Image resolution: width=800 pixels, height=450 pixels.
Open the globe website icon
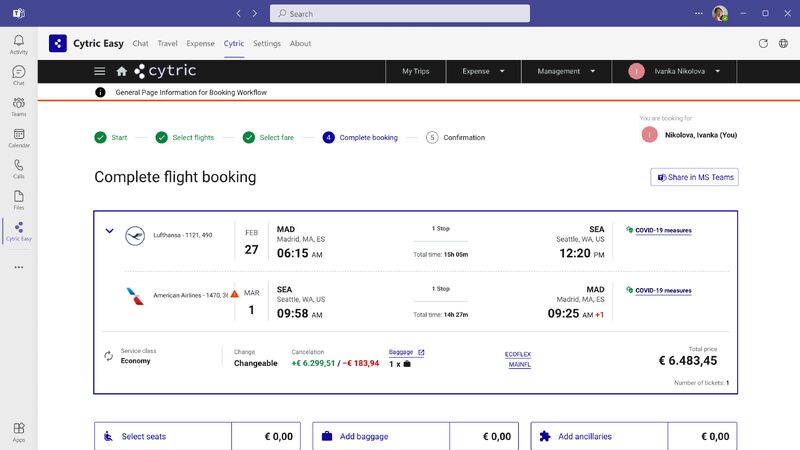(783, 43)
